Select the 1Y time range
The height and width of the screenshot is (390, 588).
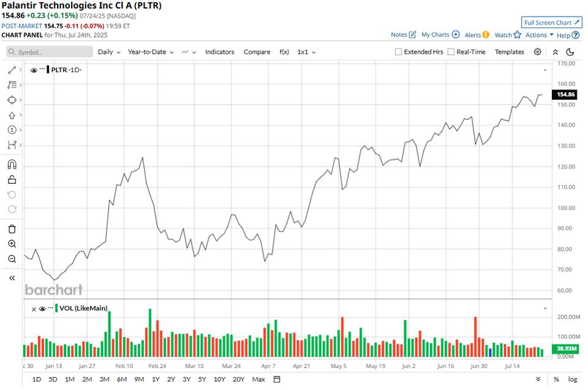[x=156, y=379]
